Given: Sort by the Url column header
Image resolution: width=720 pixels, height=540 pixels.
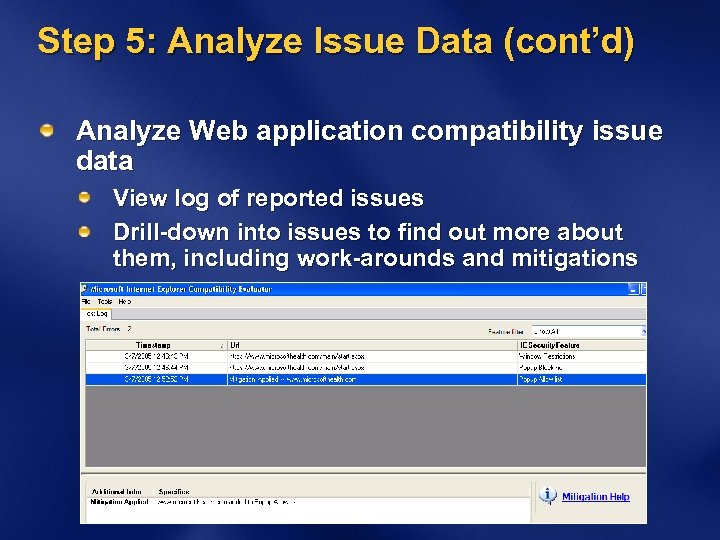Looking at the screenshot, I should click(372, 345).
